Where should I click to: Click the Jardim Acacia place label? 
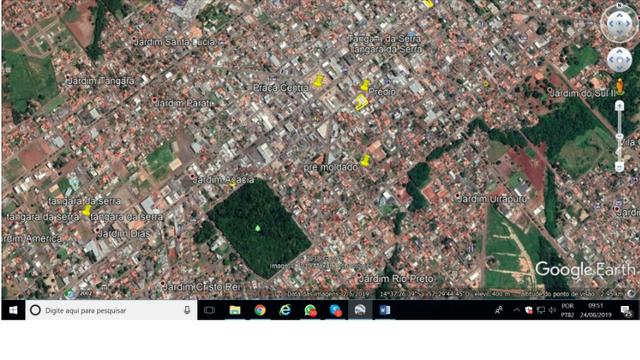223,180
